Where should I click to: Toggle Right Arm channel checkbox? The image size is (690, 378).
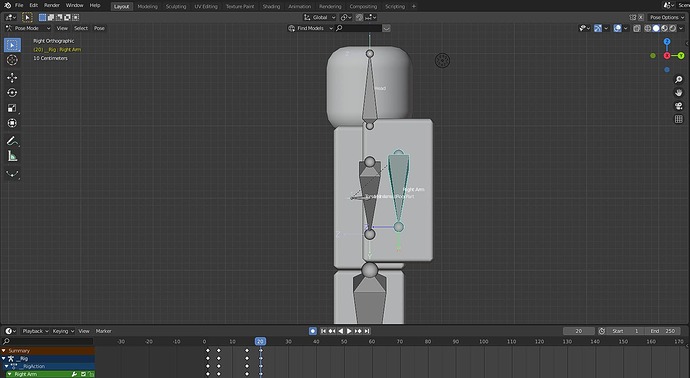pos(83,374)
